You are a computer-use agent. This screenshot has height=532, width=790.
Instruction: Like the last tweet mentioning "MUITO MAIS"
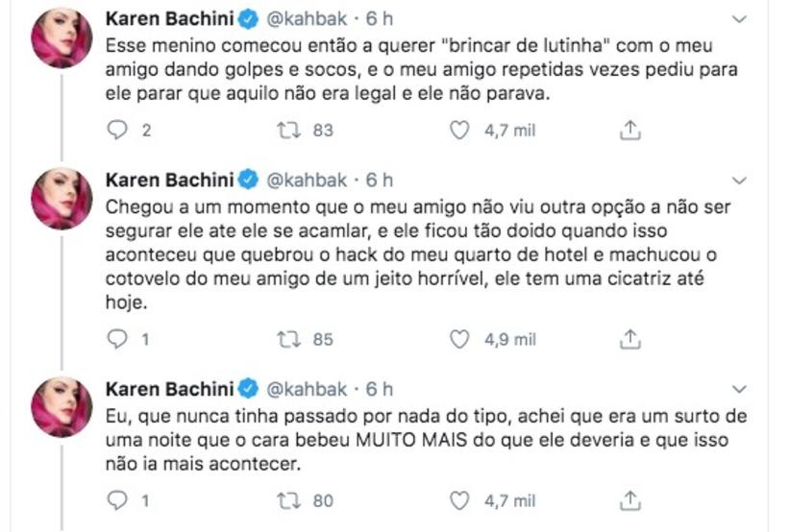pyautogui.click(x=460, y=500)
